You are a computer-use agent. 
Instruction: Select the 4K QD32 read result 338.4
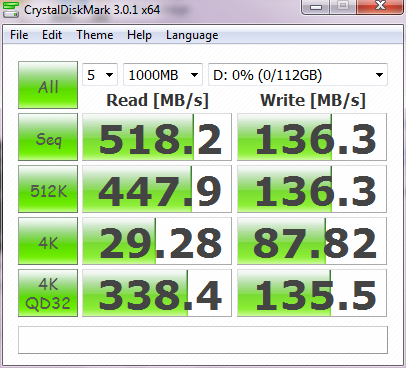(x=157, y=293)
